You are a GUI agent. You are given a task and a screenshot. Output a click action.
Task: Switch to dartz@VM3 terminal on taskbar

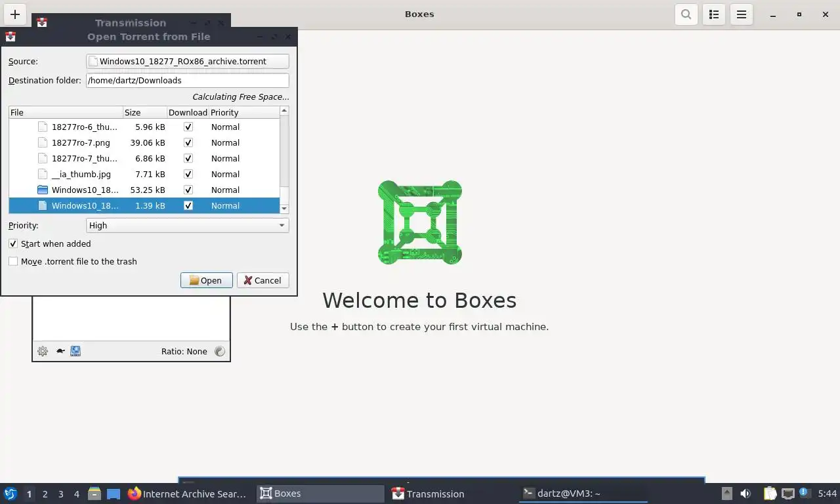[x=583, y=493]
